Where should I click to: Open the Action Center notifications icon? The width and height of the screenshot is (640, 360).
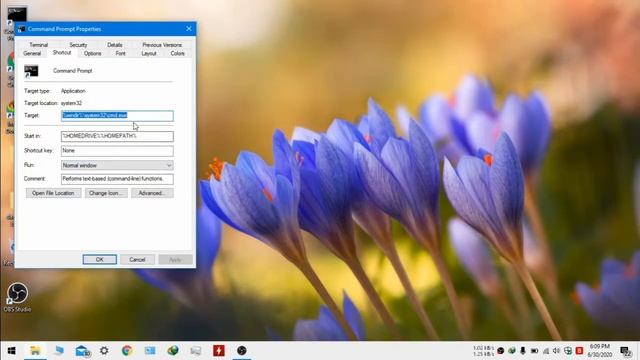pyautogui.click(x=626, y=351)
